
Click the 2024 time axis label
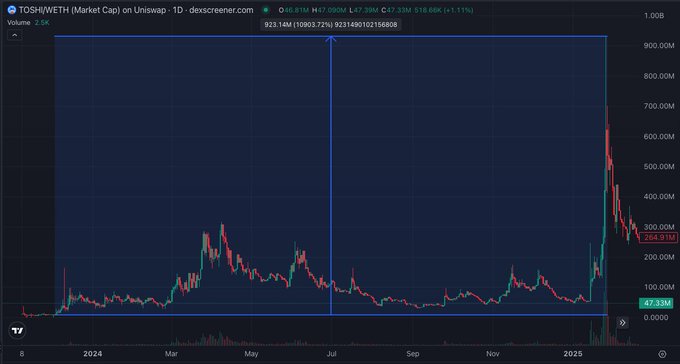93,354
